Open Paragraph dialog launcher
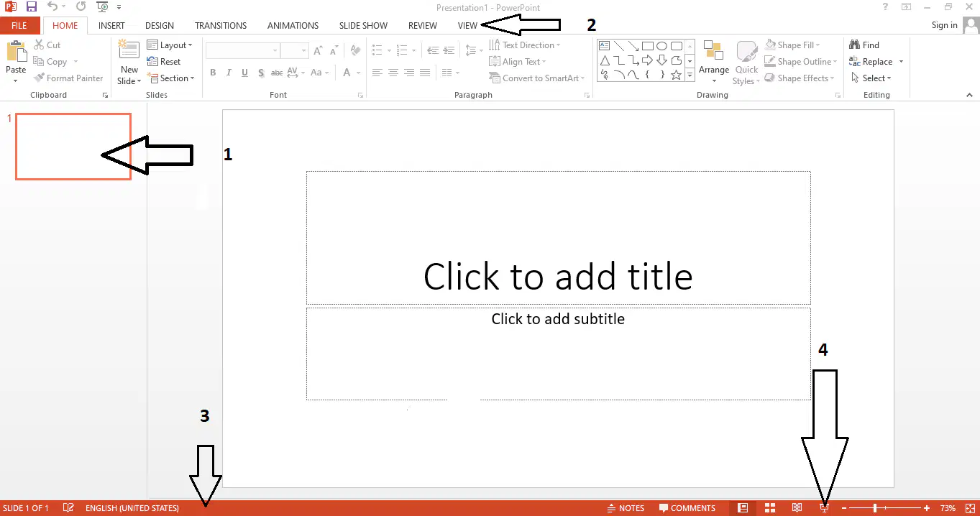 [x=587, y=96]
